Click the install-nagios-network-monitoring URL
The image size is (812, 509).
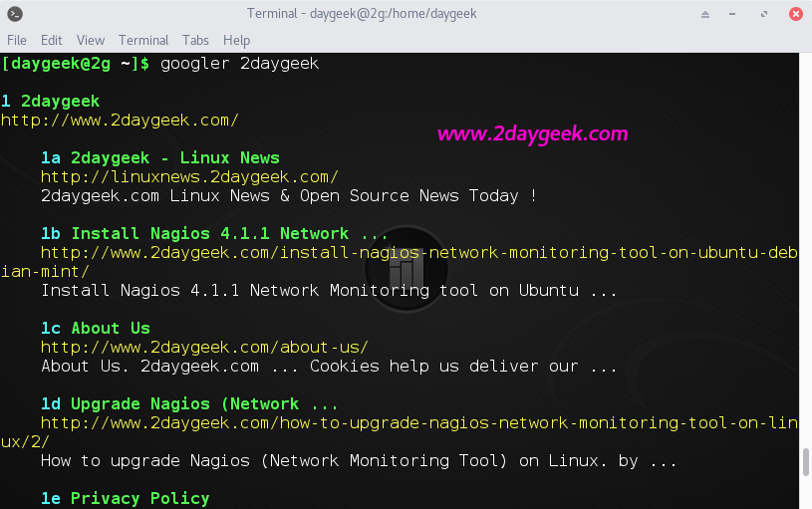pyautogui.click(x=399, y=262)
